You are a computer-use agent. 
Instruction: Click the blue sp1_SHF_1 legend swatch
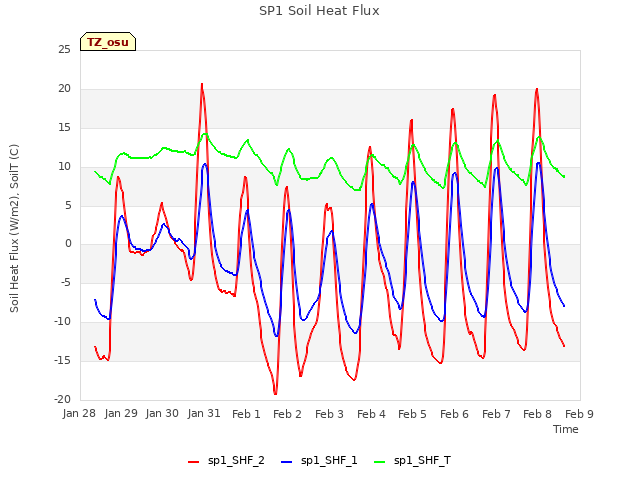287,462
